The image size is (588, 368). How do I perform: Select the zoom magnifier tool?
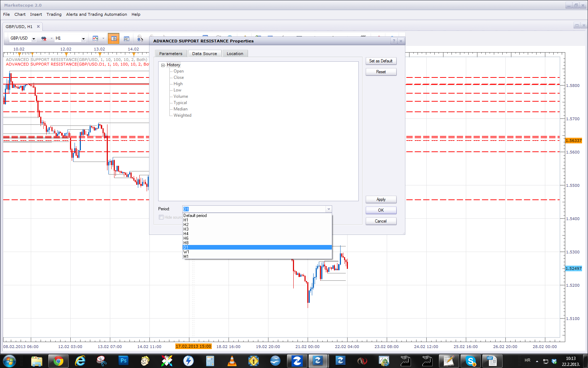(140, 39)
